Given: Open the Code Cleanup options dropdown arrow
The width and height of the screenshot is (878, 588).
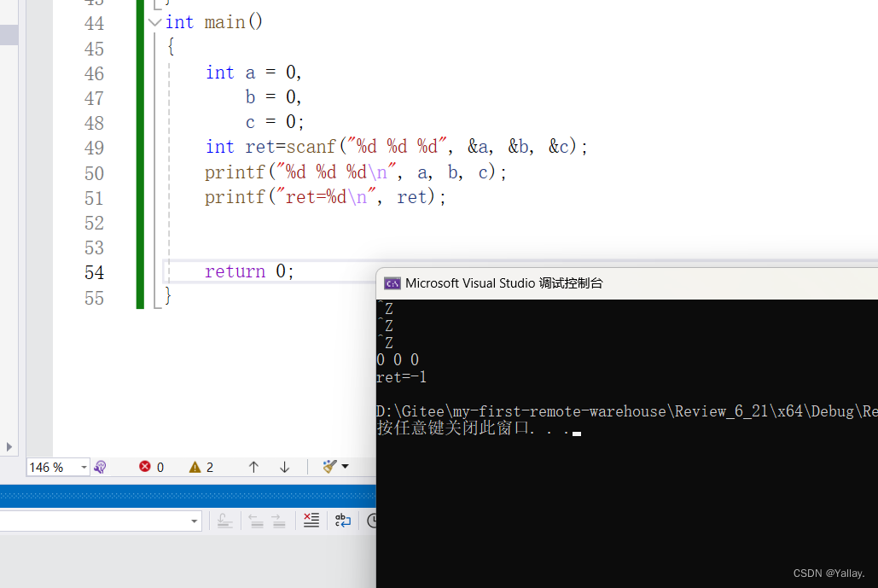Looking at the screenshot, I should [x=343, y=467].
